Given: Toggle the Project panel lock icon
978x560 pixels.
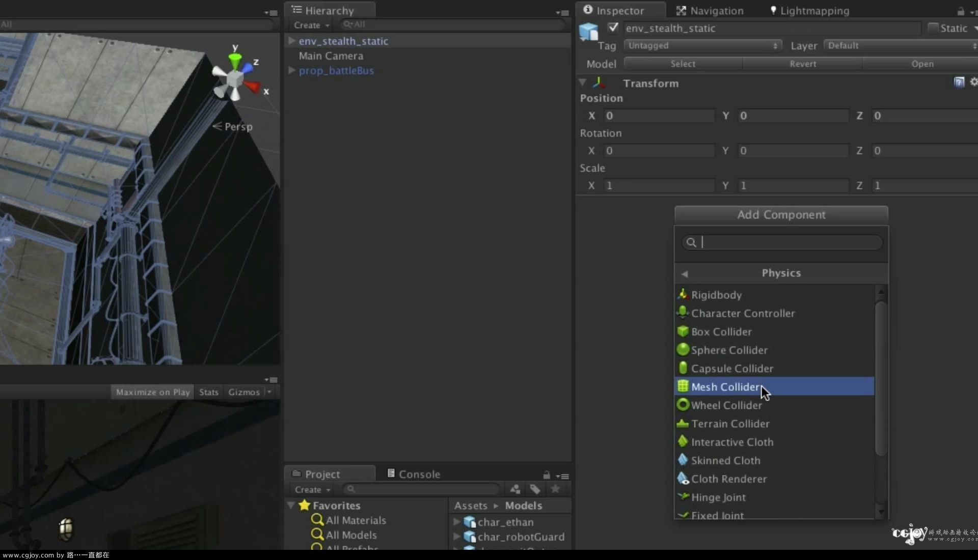Looking at the screenshot, I should (x=546, y=475).
